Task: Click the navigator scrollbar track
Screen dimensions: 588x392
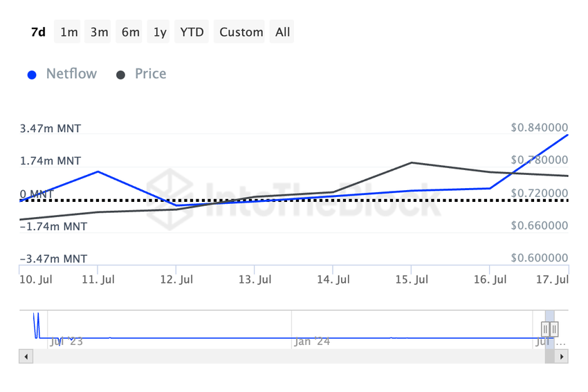Action: 277,357
